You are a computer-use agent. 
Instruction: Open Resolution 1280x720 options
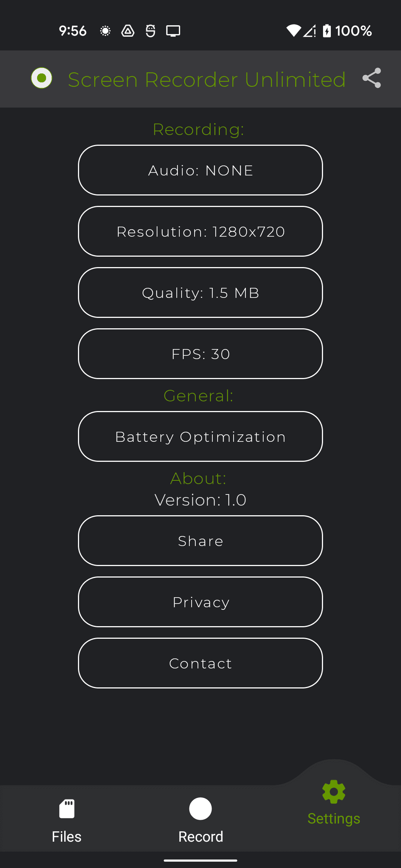(200, 231)
